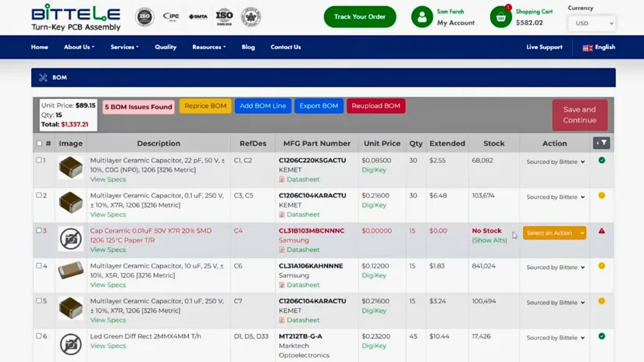The image size is (644, 362).
Task: Click part number MT212TB-G-A
Action: pos(301,336)
